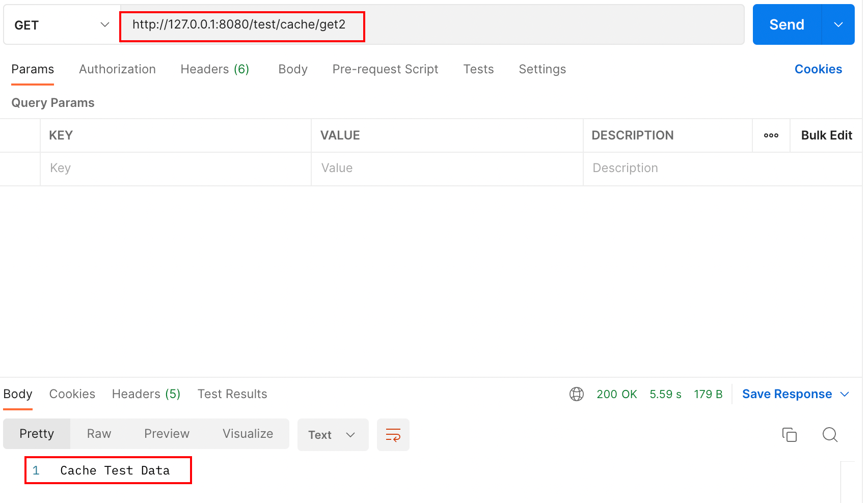Click the 179 B response size
868x503 pixels.
point(708,394)
